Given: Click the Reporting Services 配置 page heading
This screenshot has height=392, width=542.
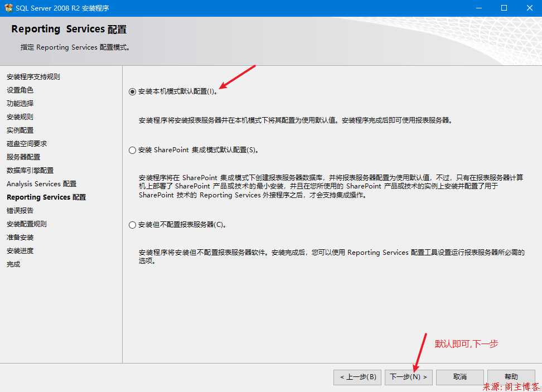Looking at the screenshot, I should point(69,30).
